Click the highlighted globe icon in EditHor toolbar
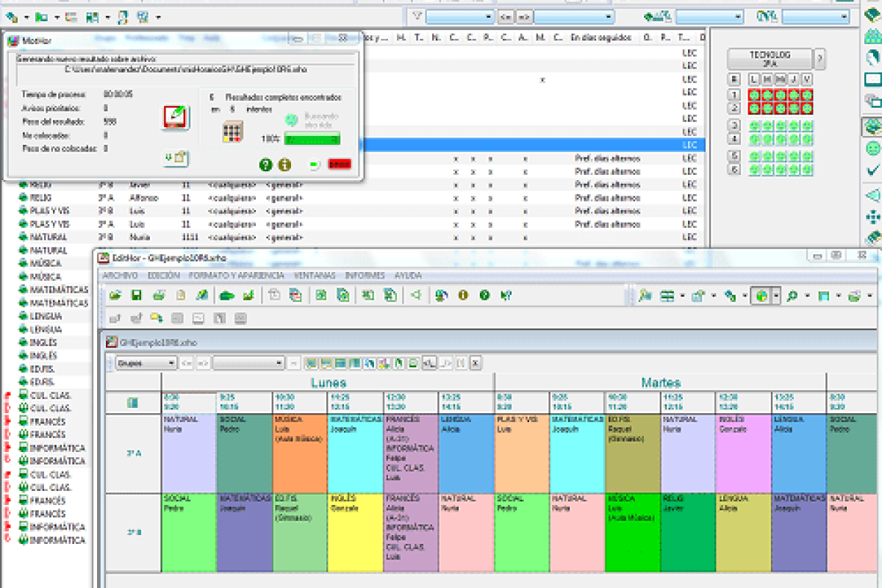Viewport: 882px width, 588px height. [x=761, y=296]
